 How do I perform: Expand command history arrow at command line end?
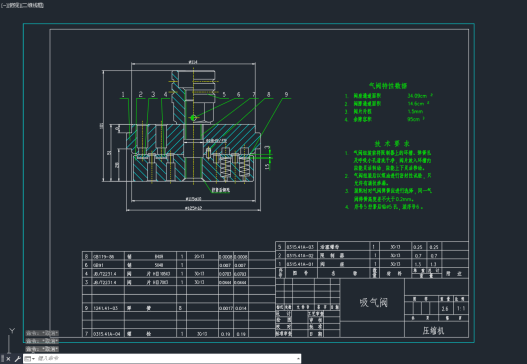pos(298,359)
